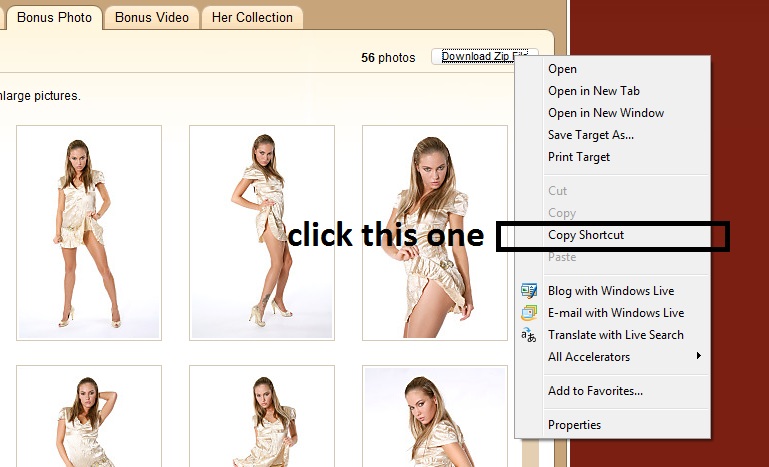The width and height of the screenshot is (769, 467).
Task: Open the third photo thumbnail in the top row
Action: [x=435, y=233]
